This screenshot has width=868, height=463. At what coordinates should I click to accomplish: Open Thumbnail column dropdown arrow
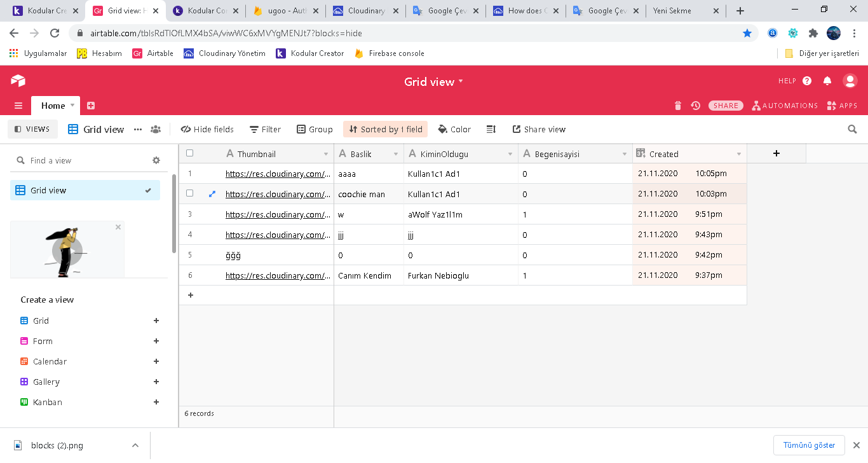[x=326, y=154]
